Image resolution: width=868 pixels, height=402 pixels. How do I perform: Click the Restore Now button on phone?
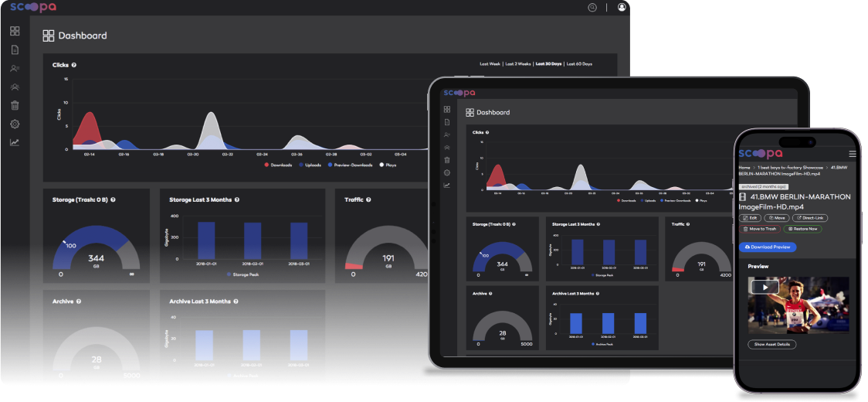(804, 229)
